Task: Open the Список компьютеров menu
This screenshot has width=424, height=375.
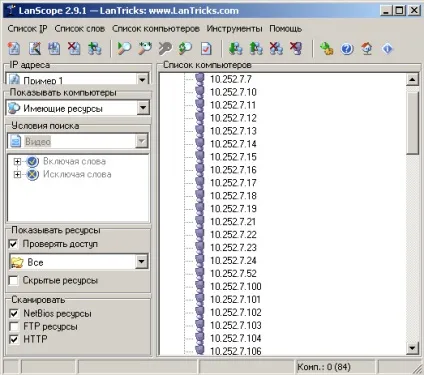Action: click(156, 29)
